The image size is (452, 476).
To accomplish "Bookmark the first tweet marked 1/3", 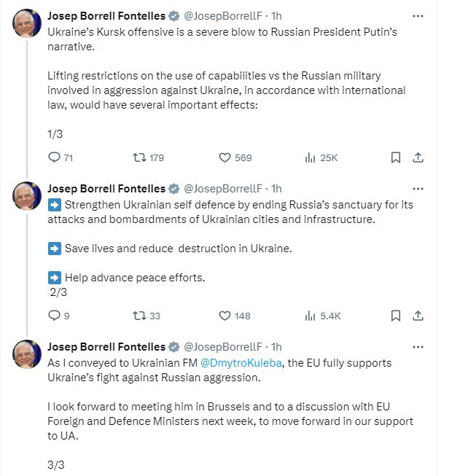I will [395, 157].
